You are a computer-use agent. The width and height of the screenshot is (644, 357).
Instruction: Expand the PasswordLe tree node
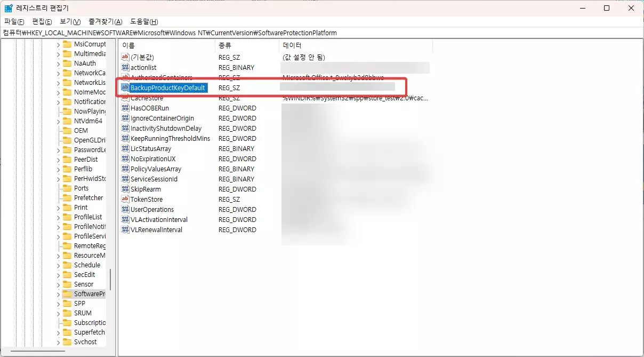[58, 149]
